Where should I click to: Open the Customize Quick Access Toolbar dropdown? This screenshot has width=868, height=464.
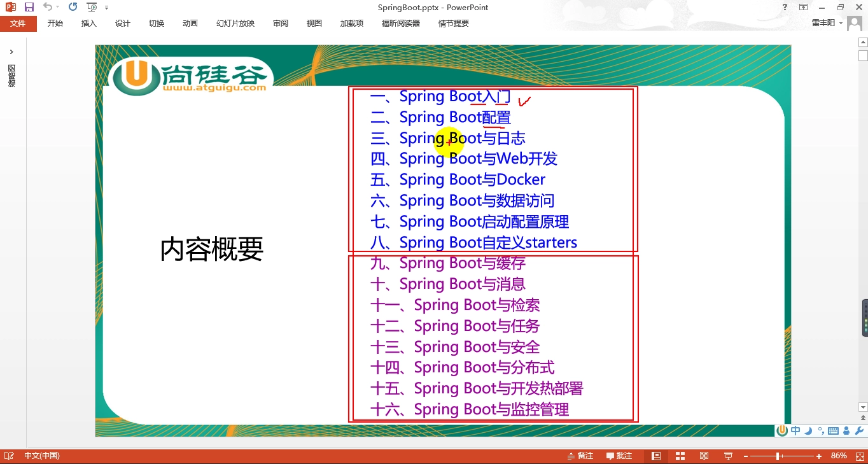[x=106, y=6]
